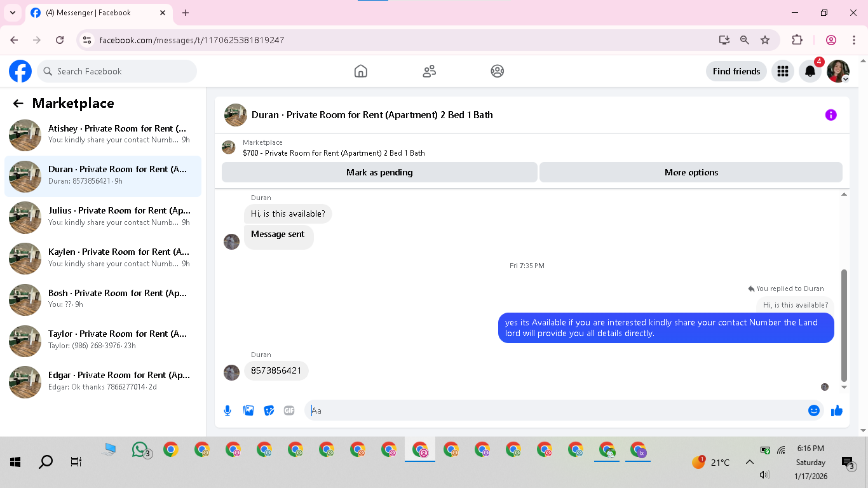Click the Find friends button
The width and height of the screenshot is (868, 488).
[736, 71]
